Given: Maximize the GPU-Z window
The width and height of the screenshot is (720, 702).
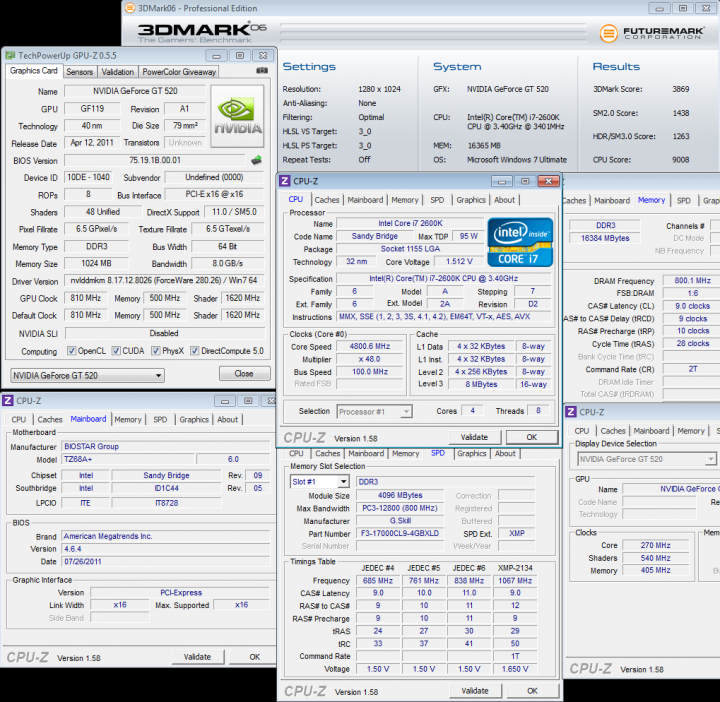Looking at the screenshot, I should (x=240, y=56).
